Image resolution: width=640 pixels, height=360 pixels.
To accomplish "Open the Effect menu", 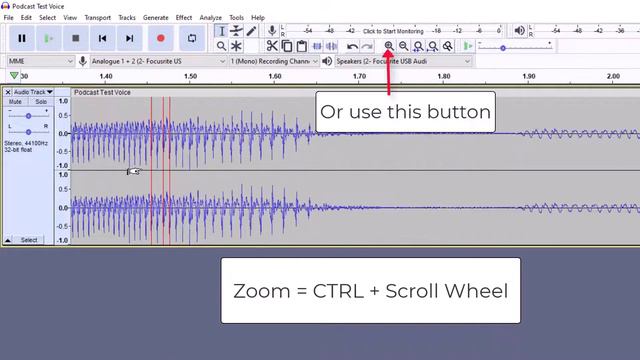I will (184, 18).
